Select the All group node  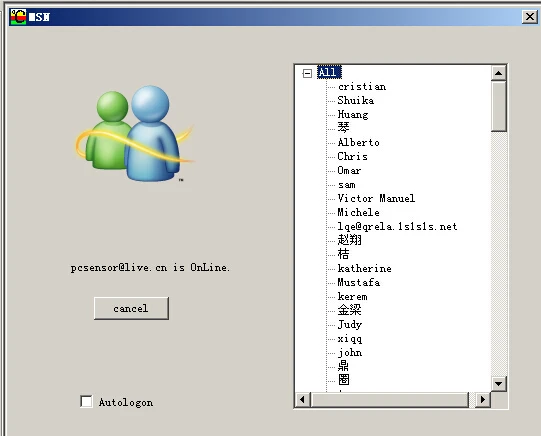click(329, 72)
